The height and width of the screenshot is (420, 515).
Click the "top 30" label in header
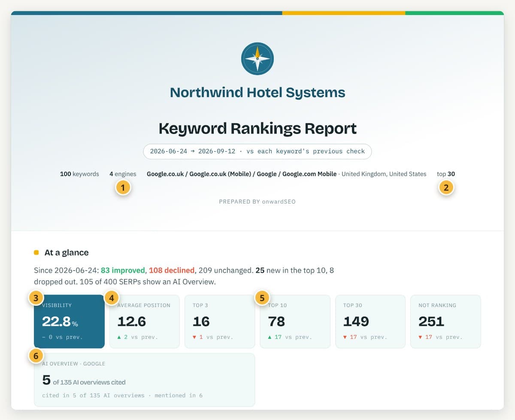[446, 174]
